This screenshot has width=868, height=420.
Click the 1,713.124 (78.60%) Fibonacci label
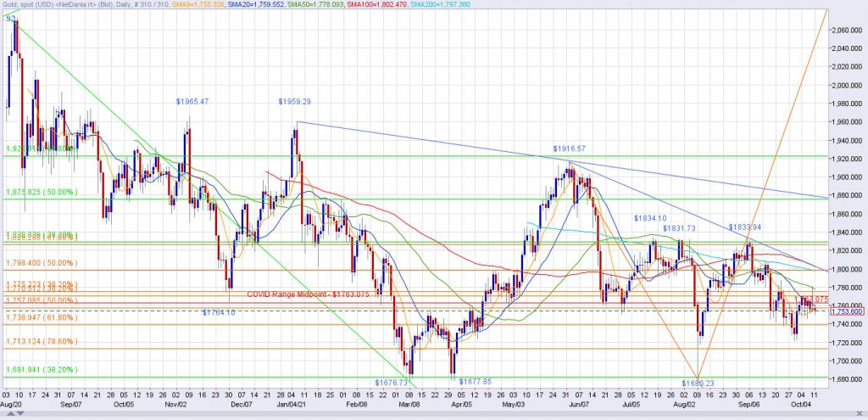pos(42,342)
